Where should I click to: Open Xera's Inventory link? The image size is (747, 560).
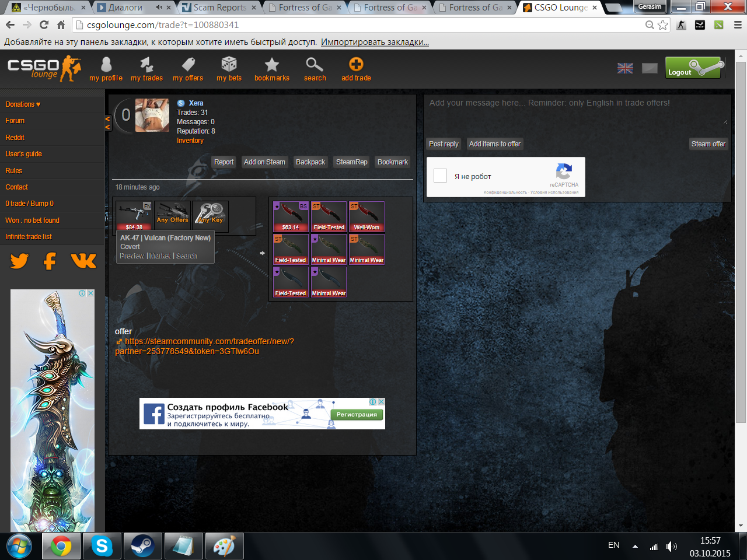[190, 141]
